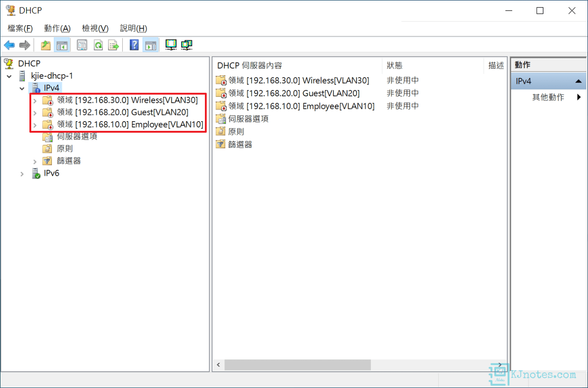Viewport: 588px width, 388px height.
Task: Open the 說明(H) menu
Action: [133, 28]
